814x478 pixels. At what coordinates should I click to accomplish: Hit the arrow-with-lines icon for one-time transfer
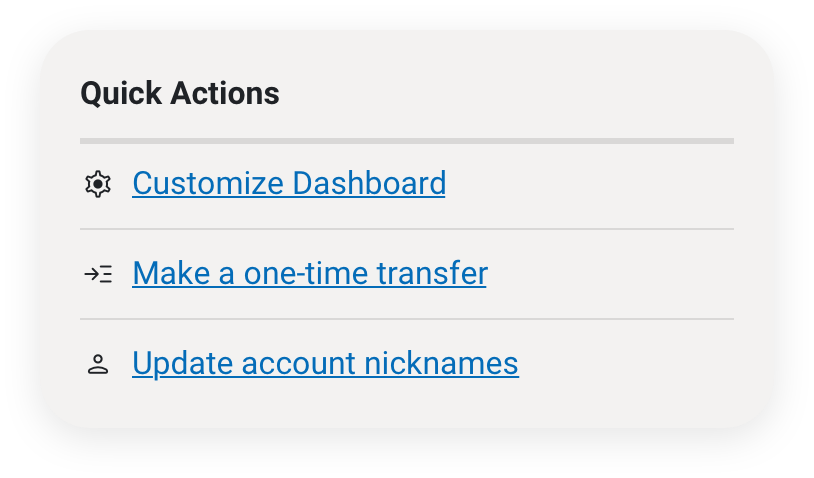tap(98, 274)
